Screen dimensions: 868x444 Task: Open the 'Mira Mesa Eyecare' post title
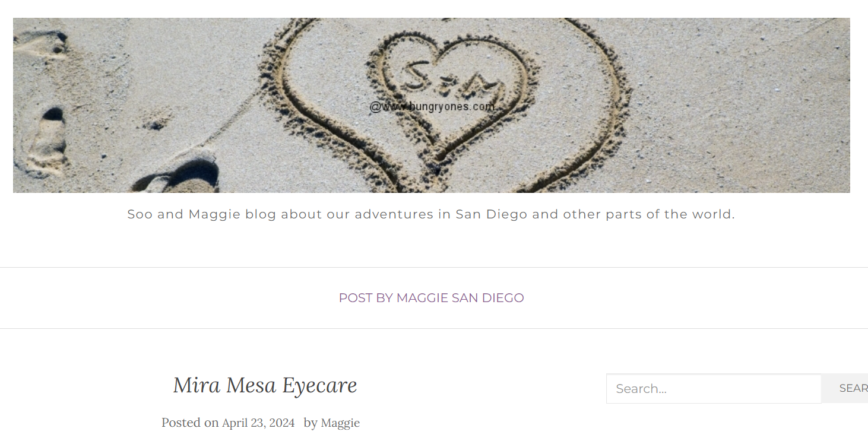point(265,385)
